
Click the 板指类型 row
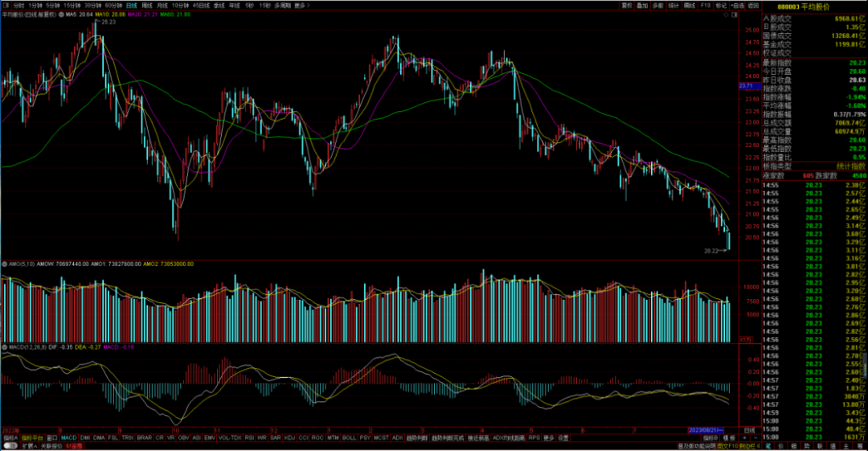coord(813,166)
